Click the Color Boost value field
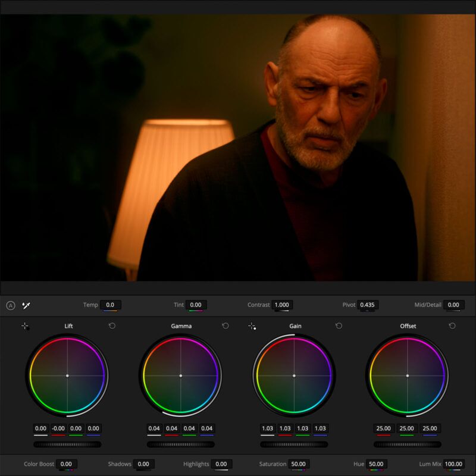This screenshot has height=476, width=476. 66,464
